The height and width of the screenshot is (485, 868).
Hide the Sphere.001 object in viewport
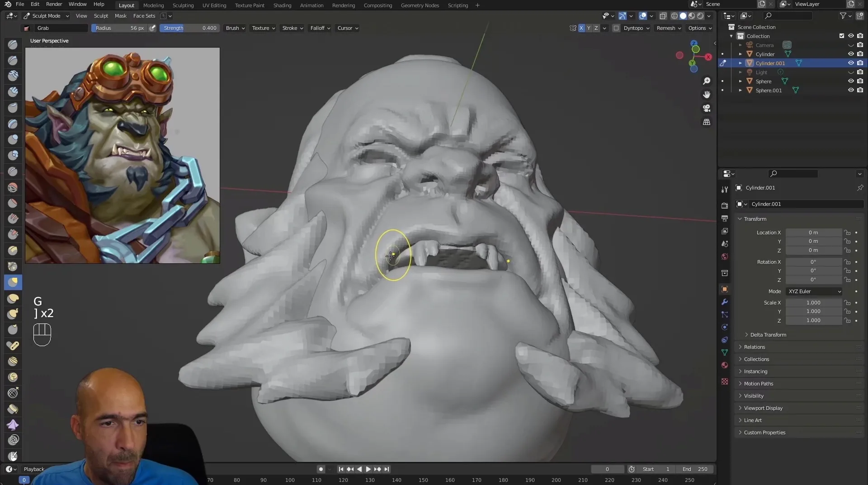(x=850, y=90)
